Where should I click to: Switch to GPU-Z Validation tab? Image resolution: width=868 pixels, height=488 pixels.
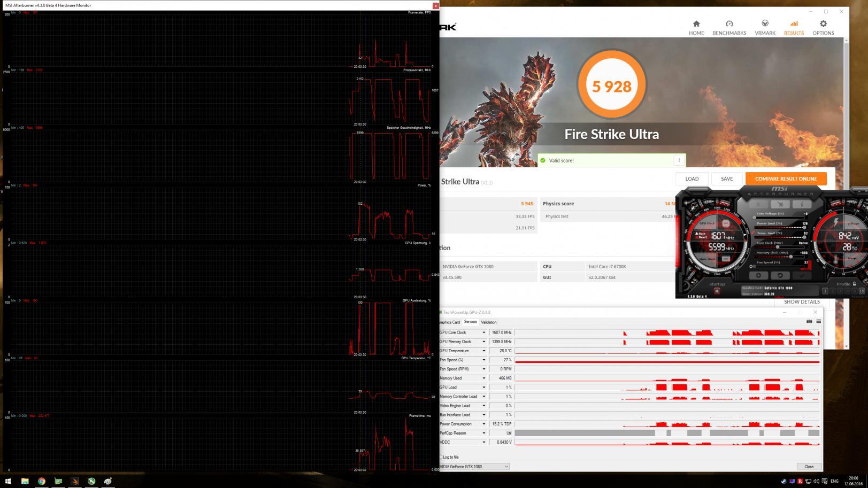tap(488, 322)
